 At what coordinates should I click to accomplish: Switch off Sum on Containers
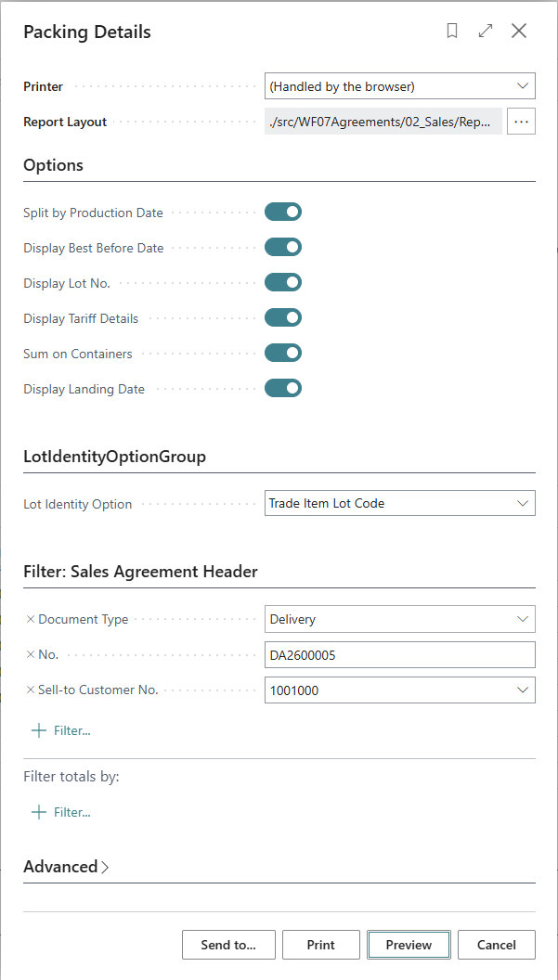pos(283,354)
